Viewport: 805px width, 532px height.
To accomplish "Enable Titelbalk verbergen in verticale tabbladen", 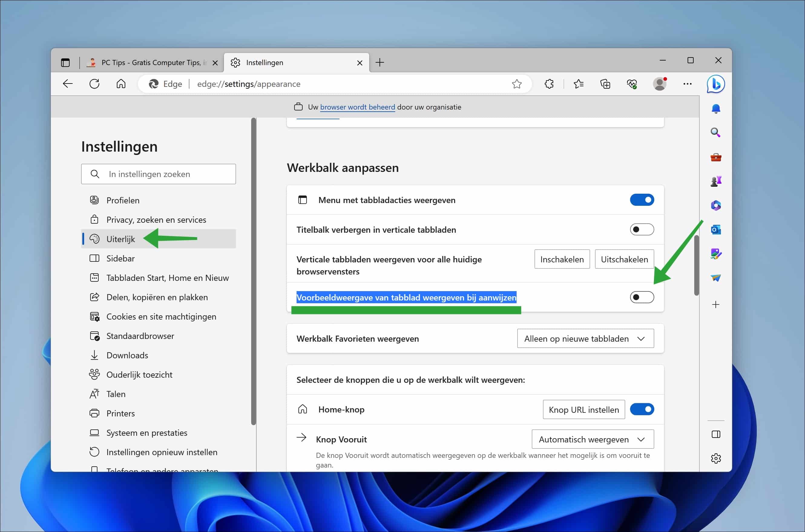I will [x=641, y=229].
